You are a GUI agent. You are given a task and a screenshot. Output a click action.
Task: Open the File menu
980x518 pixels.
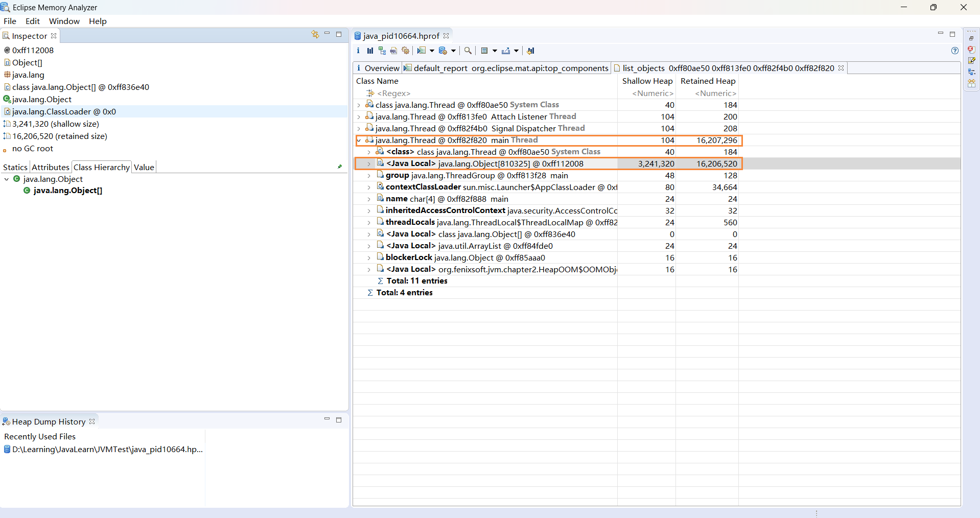pos(10,21)
